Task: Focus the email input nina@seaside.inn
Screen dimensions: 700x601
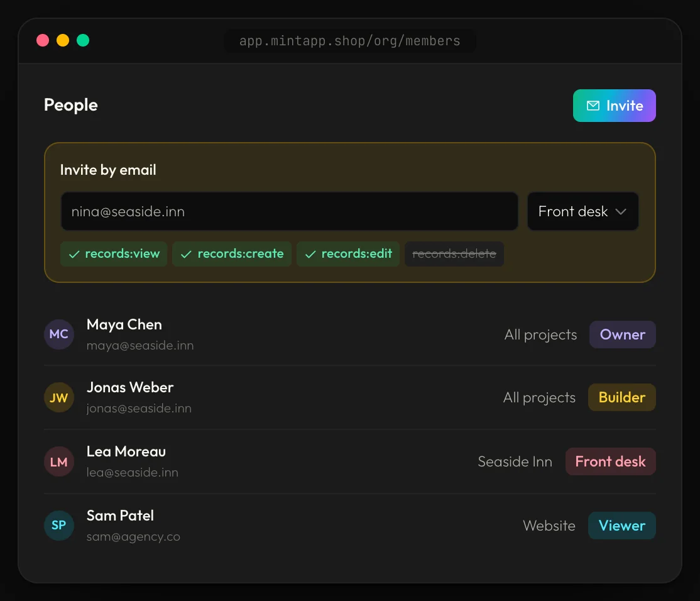Action: click(x=289, y=211)
